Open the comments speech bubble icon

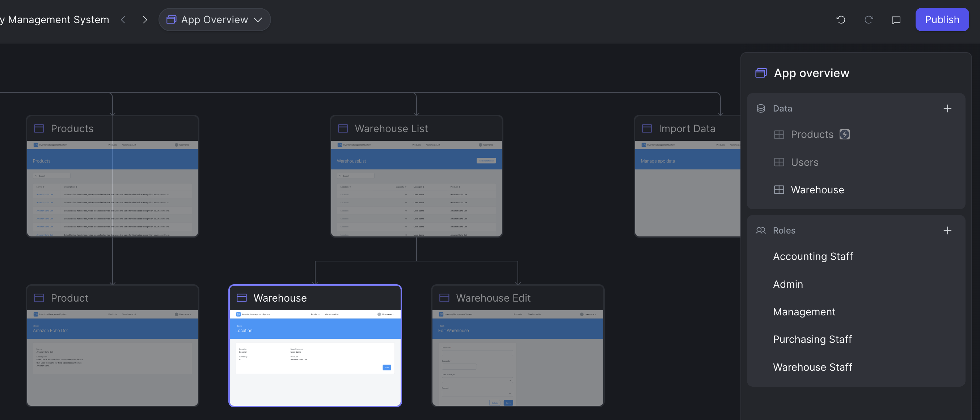(896, 20)
